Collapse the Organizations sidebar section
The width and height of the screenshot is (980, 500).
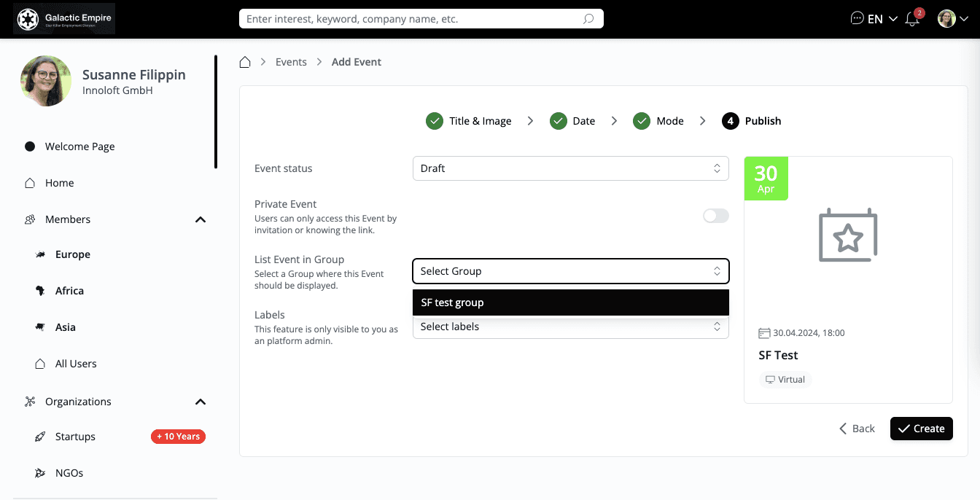point(201,402)
